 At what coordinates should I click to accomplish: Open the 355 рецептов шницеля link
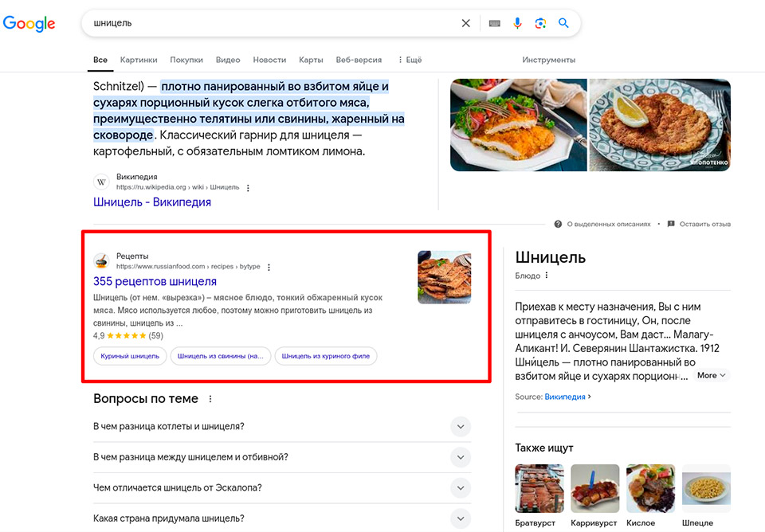(155, 281)
